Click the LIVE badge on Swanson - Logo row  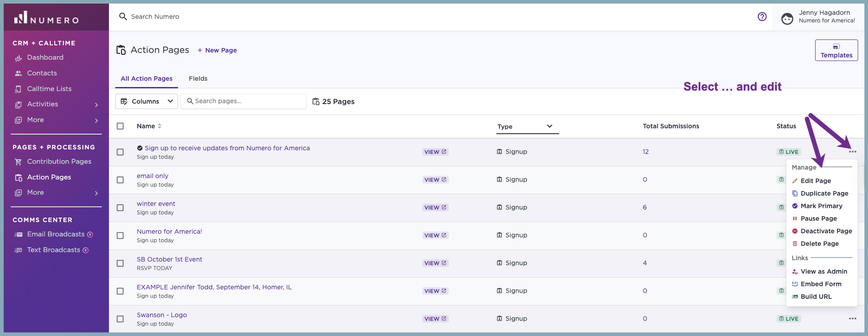(789, 319)
